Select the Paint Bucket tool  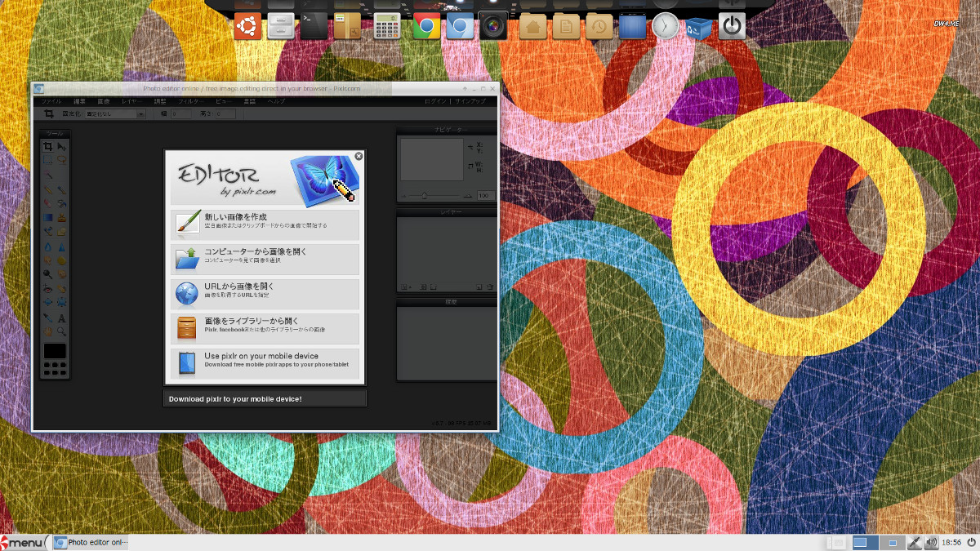click(61, 202)
